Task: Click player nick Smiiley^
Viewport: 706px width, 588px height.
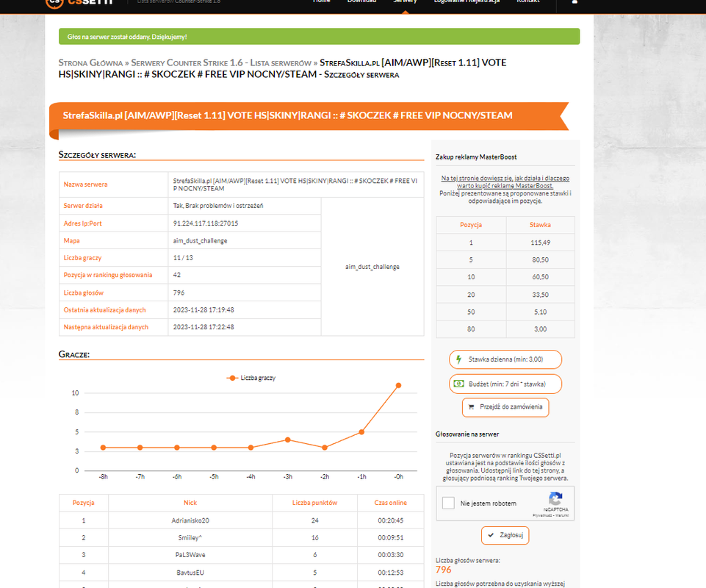Action: [190, 537]
